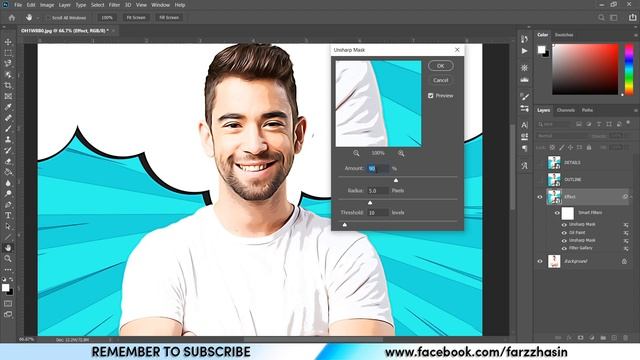
Task: Open the Select menu
Action: tap(98, 5)
